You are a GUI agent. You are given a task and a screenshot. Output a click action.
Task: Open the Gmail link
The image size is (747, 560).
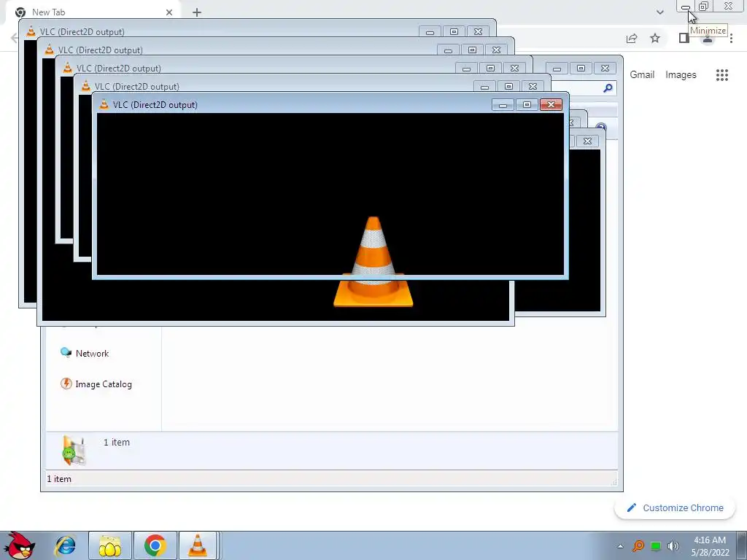[x=642, y=75]
